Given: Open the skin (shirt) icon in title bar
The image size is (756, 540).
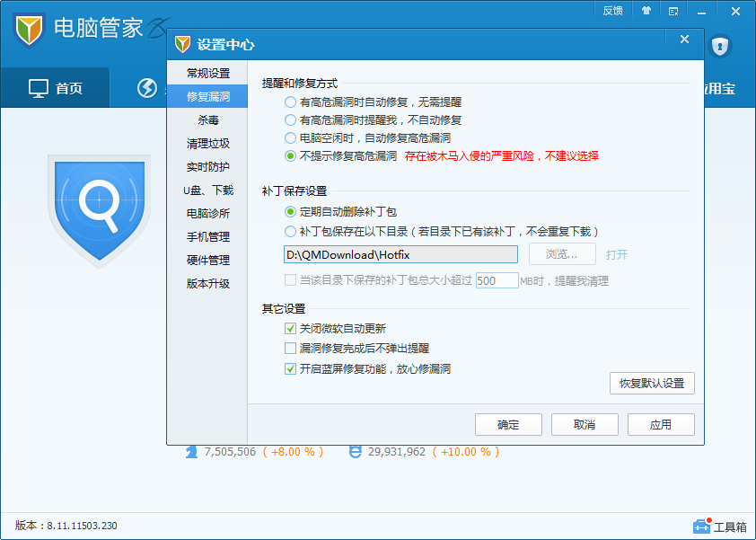Looking at the screenshot, I should 646,11.
